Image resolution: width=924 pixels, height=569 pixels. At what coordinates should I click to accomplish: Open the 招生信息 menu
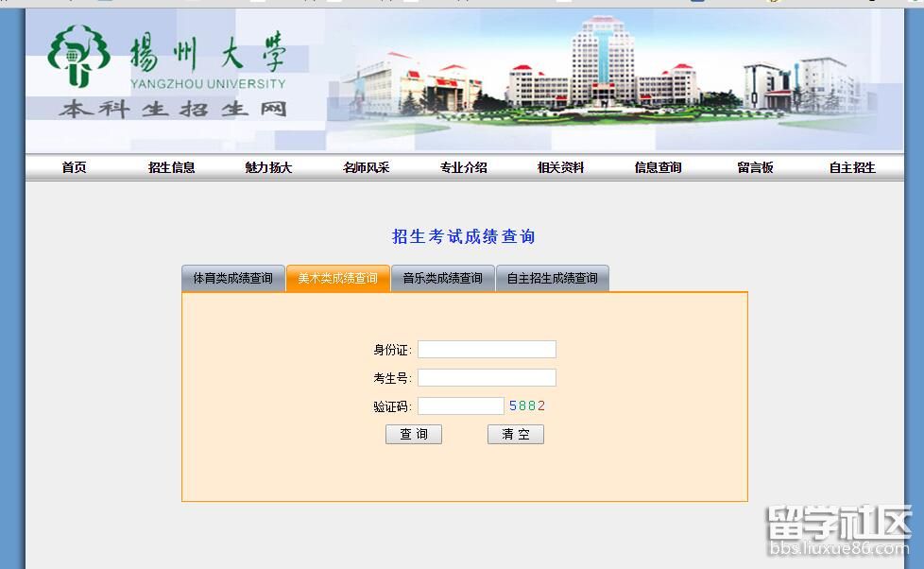tap(172, 167)
